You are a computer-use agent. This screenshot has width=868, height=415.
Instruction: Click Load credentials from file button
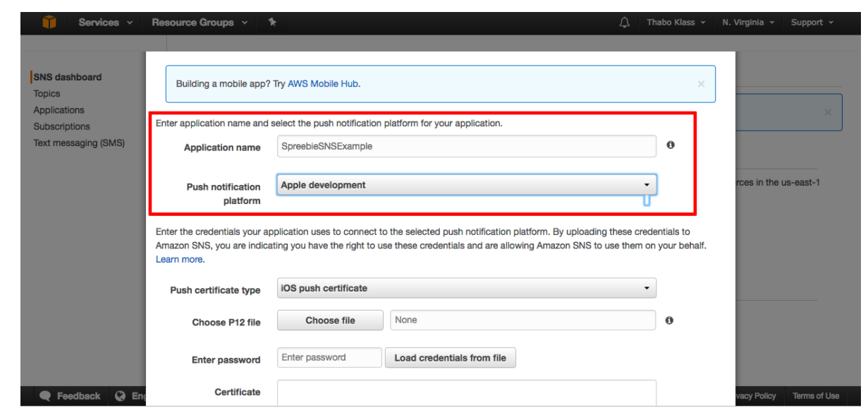(450, 358)
